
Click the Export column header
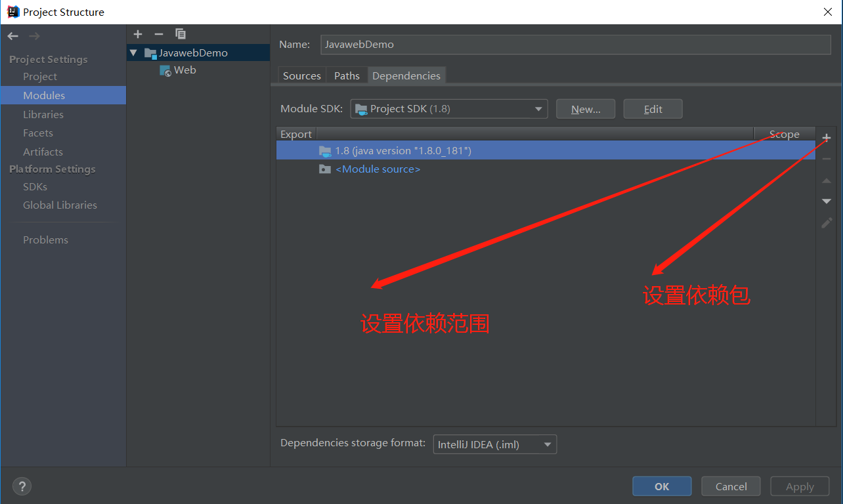point(296,134)
